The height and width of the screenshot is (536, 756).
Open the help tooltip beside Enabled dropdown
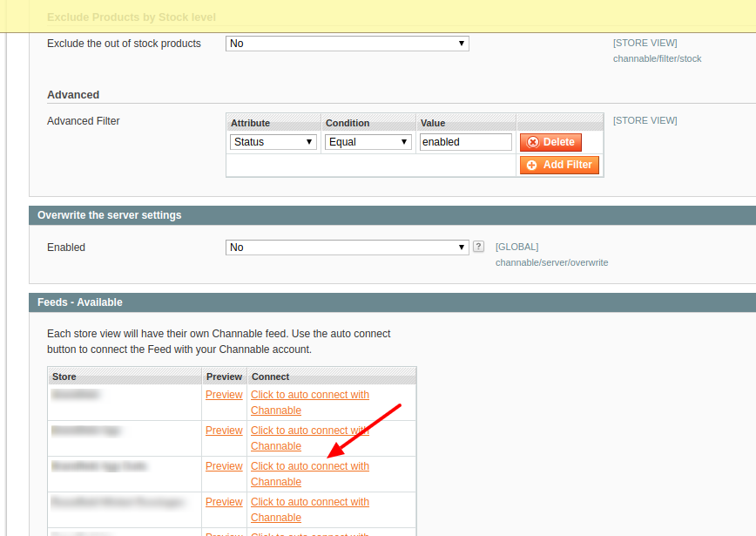pyautogui.click(x=477, y=247)
